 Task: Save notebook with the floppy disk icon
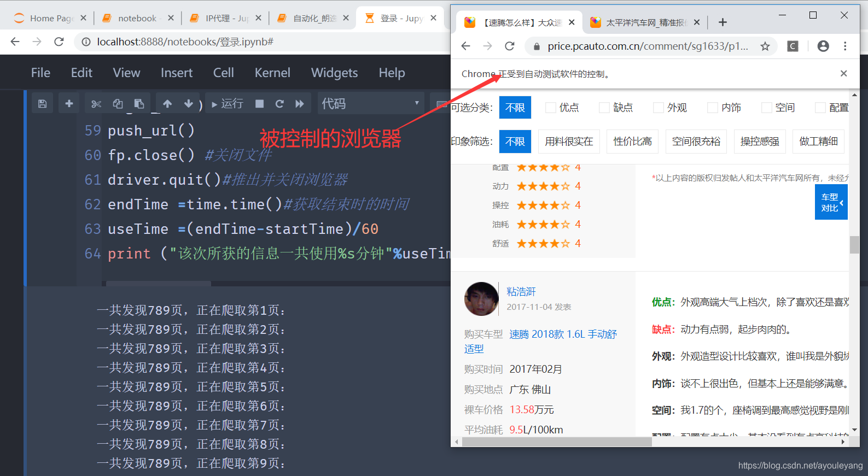point(43,103)
